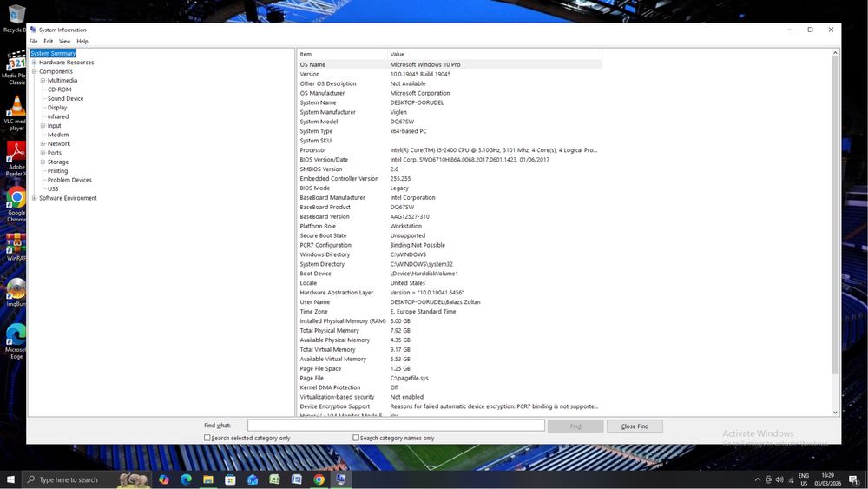
Task: Open Adobe Reader desktop shortcut
Action: click(x=16, y=159)
